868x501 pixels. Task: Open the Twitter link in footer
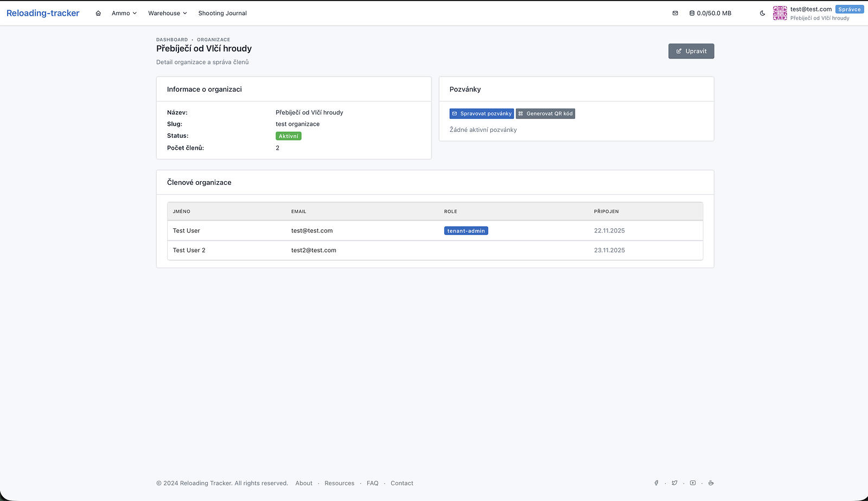[674, 483]
